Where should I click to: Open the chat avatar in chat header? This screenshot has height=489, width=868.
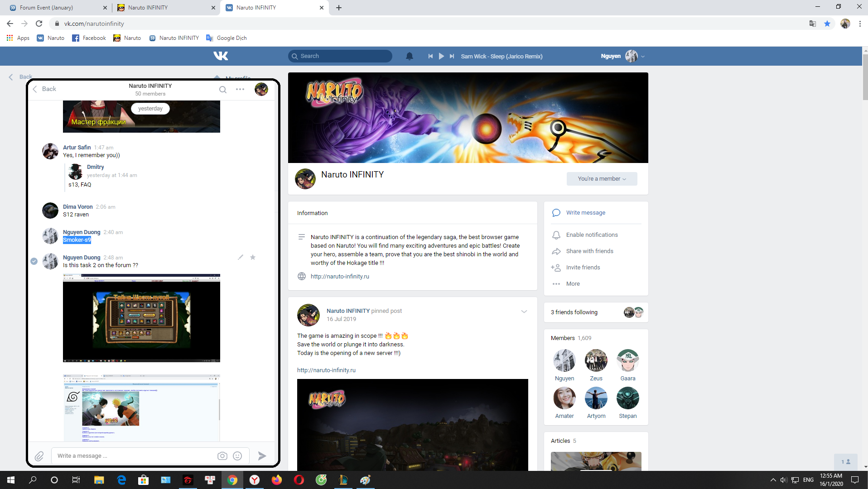[x=261, y=89]
